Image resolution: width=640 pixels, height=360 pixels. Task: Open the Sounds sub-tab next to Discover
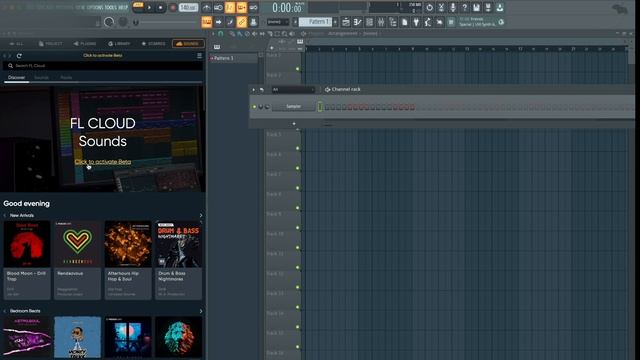pyautogui.click(x=41, y=78)
